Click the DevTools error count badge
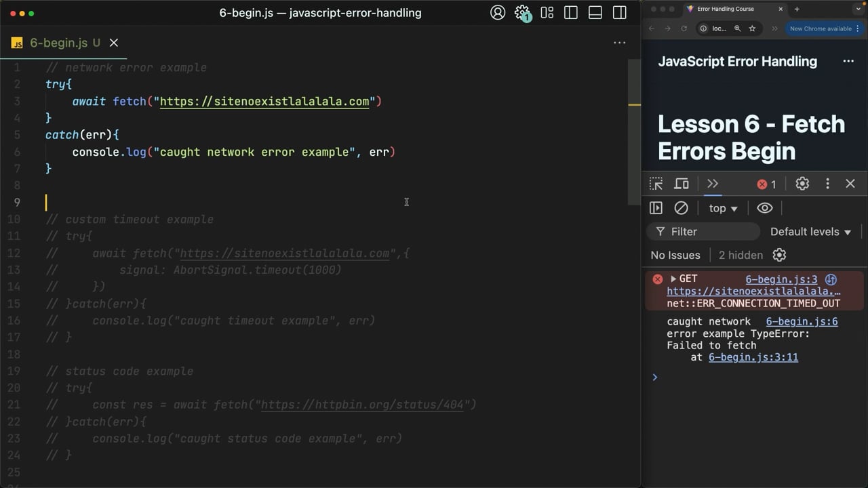Viewport: 868px width, 488px height. pyautogui.click(x=766, y=184)
